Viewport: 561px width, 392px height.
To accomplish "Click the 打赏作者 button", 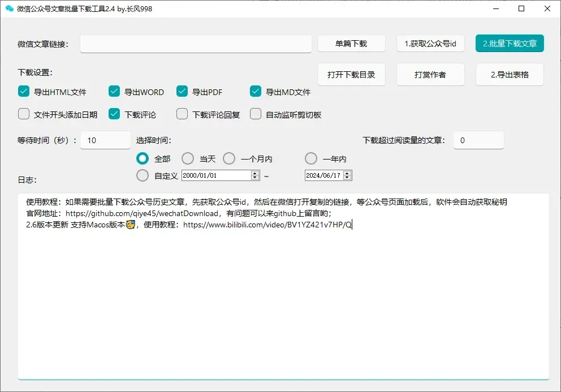I will 430,74.
